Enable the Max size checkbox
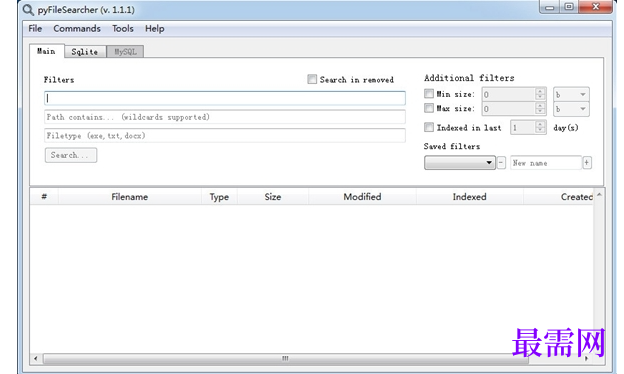The width and height of the screenshot is (624, 374). 429,108
